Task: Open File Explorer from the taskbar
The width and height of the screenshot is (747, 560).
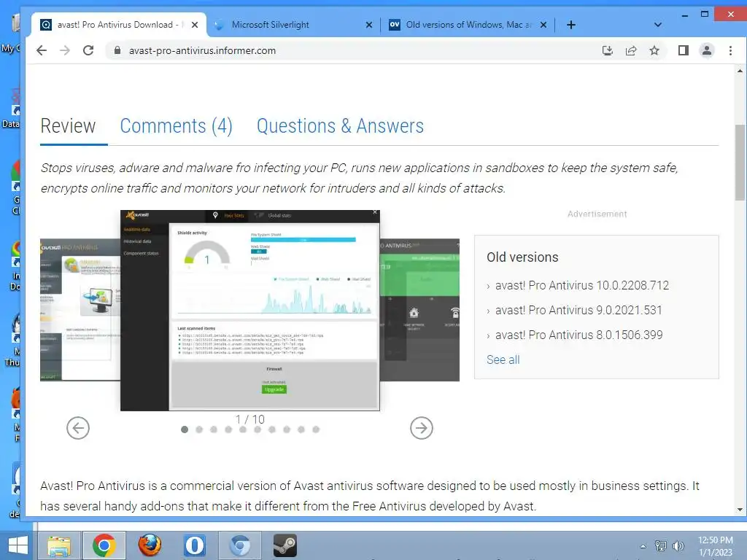Action: click(59, 545)
